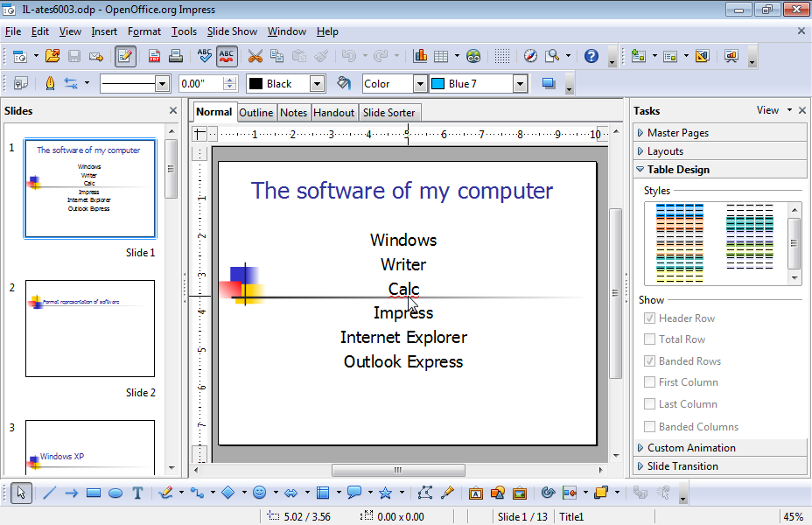Select the Line drawing tool
This screenshot has width=812, height=525.
click(x=49, y=493)
